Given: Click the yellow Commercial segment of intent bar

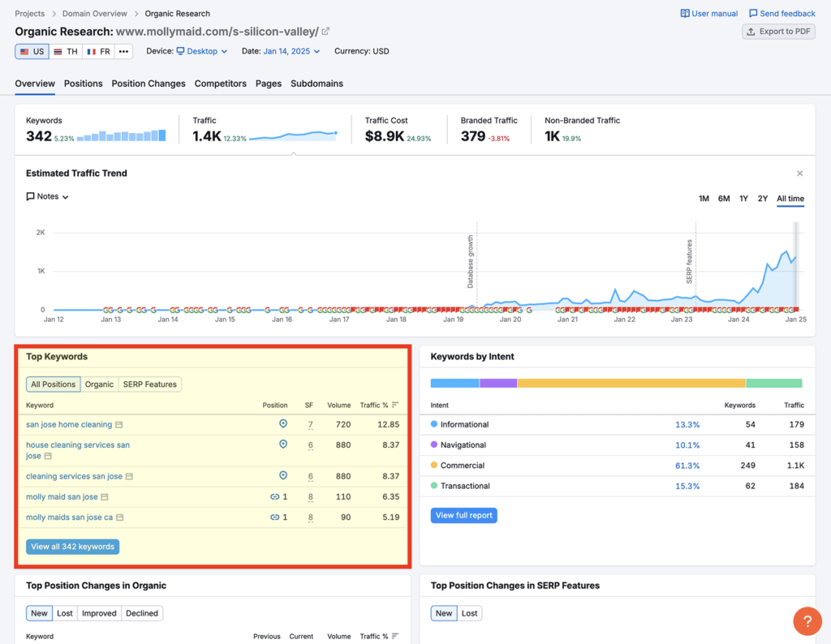Looking at the screenshot, I should tap(631, 383).
